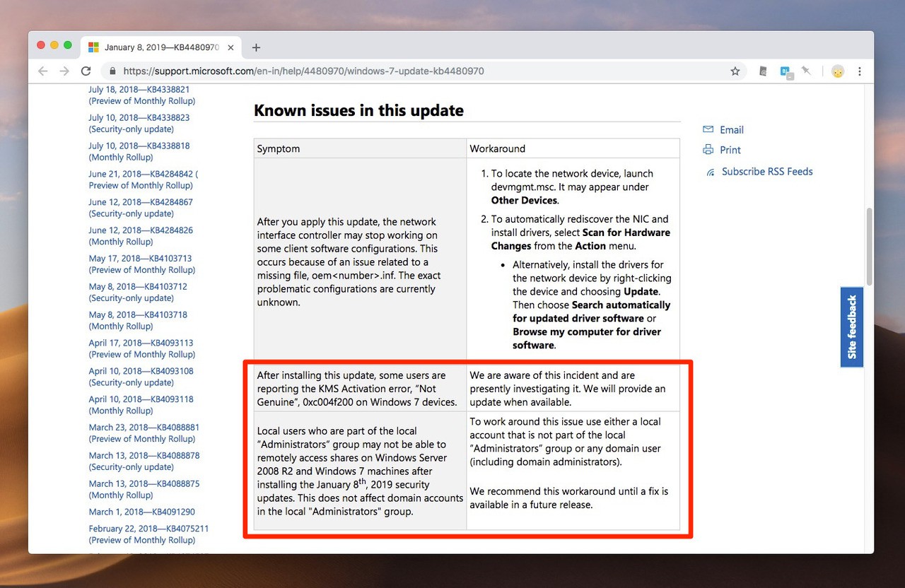Click the reload page icon

[86, 71]
